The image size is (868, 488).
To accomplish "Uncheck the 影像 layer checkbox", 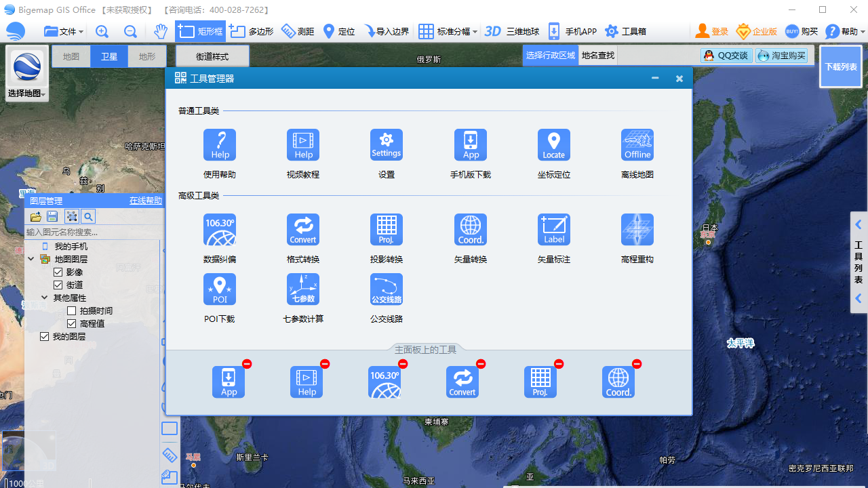I will point(58,271).
